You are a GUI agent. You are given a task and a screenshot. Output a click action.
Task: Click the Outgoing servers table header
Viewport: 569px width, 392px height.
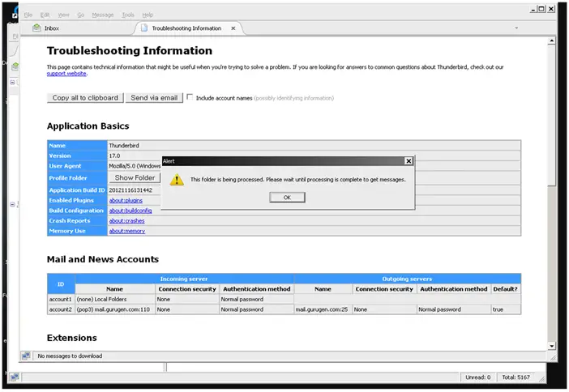407,279
